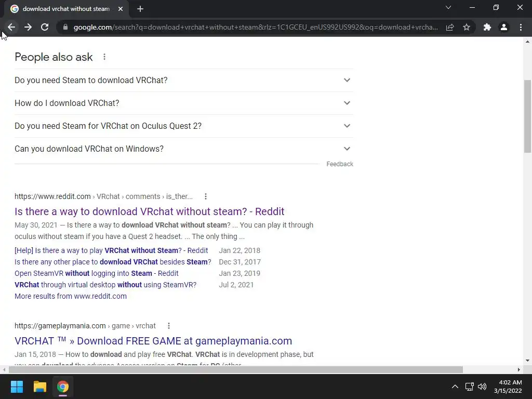Select the browser tab 'download vrchat without steam'

click(x=66, y=9)
